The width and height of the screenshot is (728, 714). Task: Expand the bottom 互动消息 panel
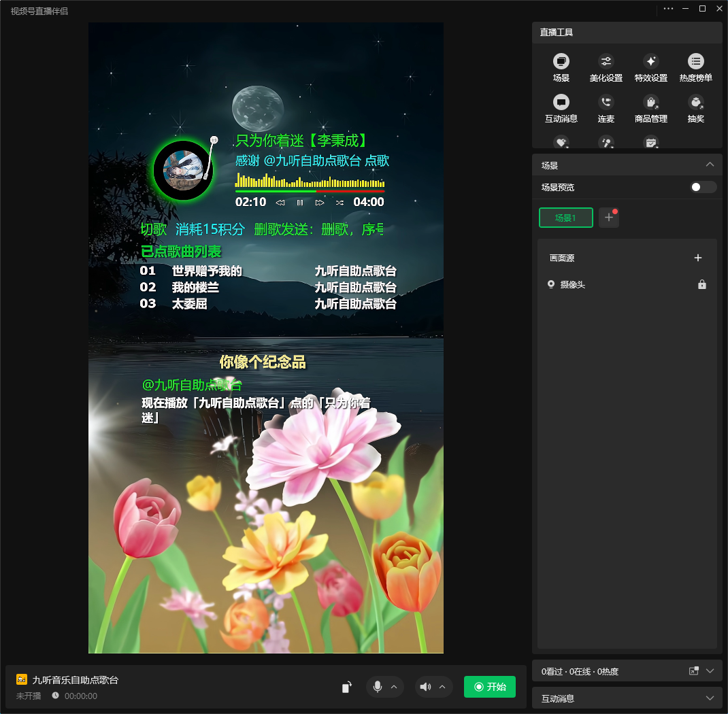(710, 698)
